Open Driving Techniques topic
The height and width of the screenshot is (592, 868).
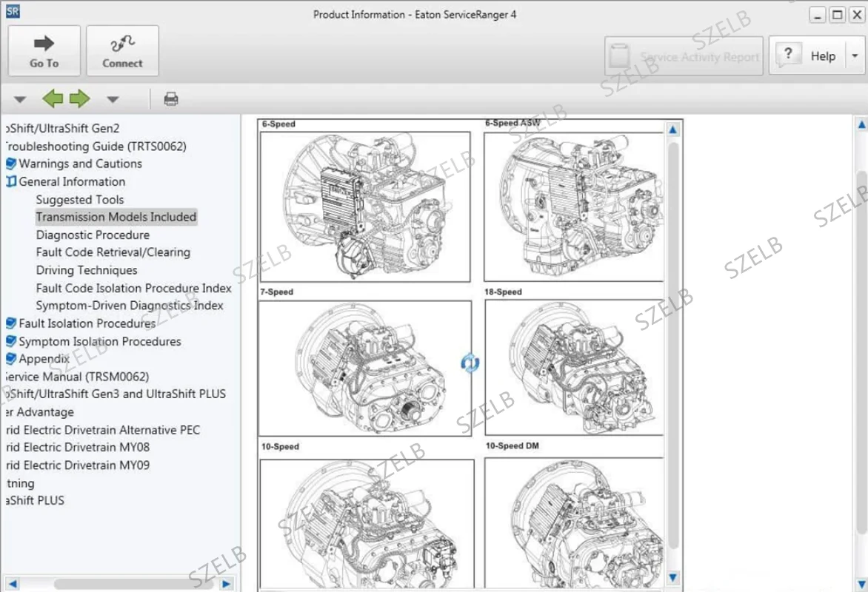[87, 271]
